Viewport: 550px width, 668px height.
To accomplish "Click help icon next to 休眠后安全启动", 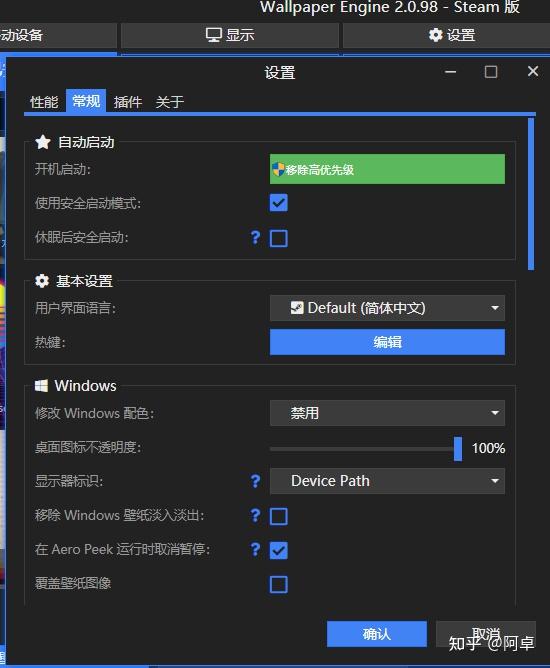I will pyautogui.click(x=255, y=237).
